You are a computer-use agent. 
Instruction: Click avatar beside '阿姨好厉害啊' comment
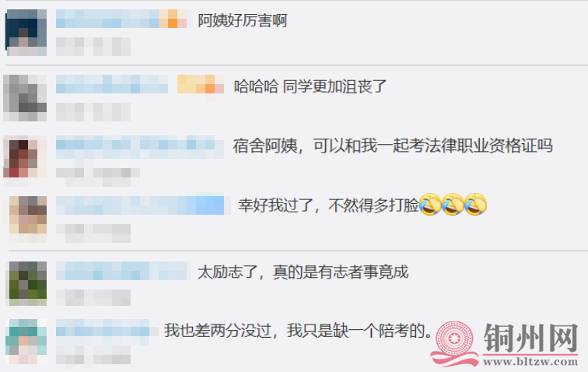pos(26,33)
